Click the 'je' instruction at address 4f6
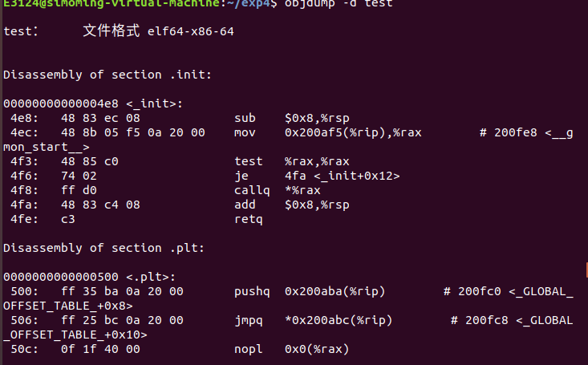 (x=241, y=176)
